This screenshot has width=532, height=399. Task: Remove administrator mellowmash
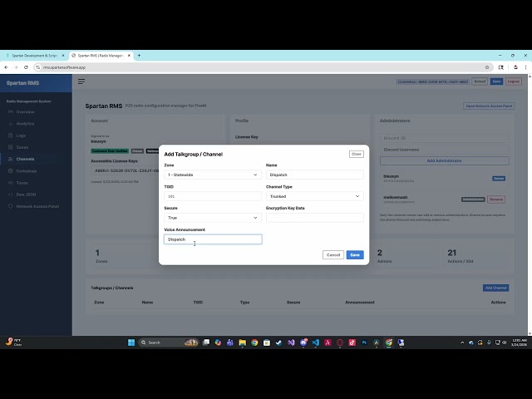[x=496, y=199]
